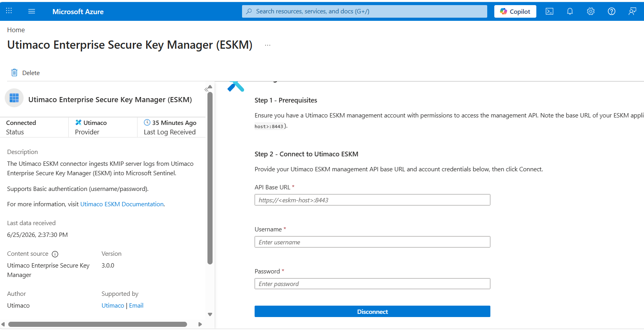Open the help question mark menu
Image resolution: width=644 pixels, height=330 pixels.
[x=611, y=11]
